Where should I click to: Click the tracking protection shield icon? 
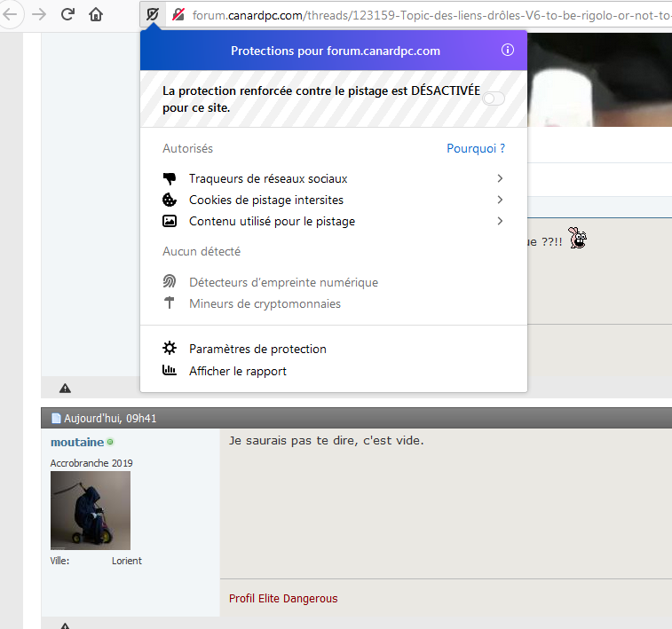point(153,14)
